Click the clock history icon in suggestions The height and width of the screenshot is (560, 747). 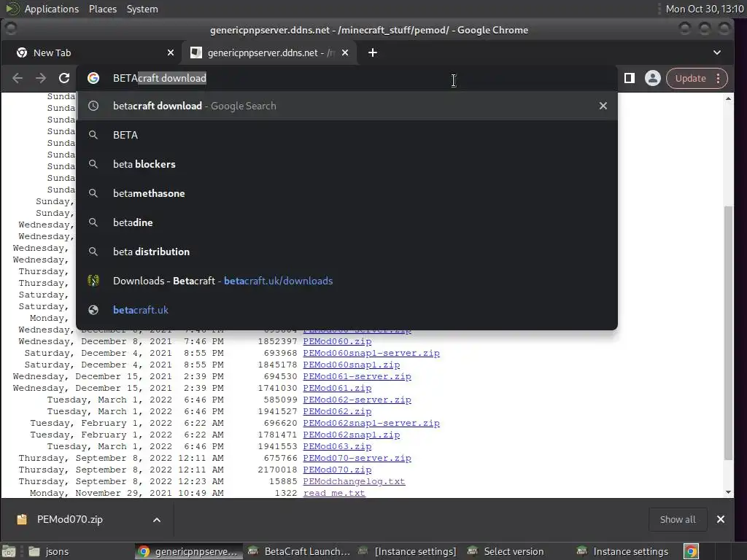(x=93, y=106)
